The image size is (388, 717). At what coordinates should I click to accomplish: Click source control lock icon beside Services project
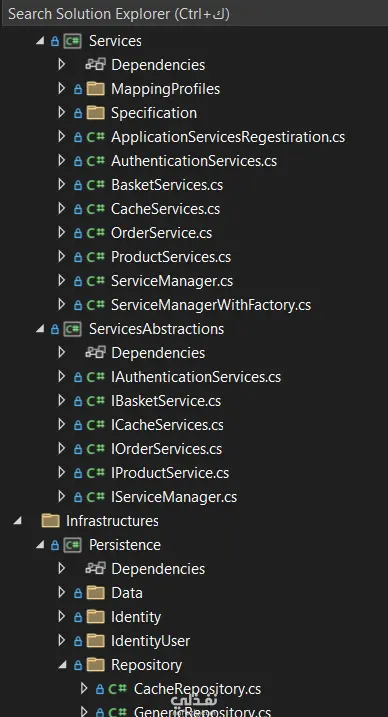coord(55,42)
